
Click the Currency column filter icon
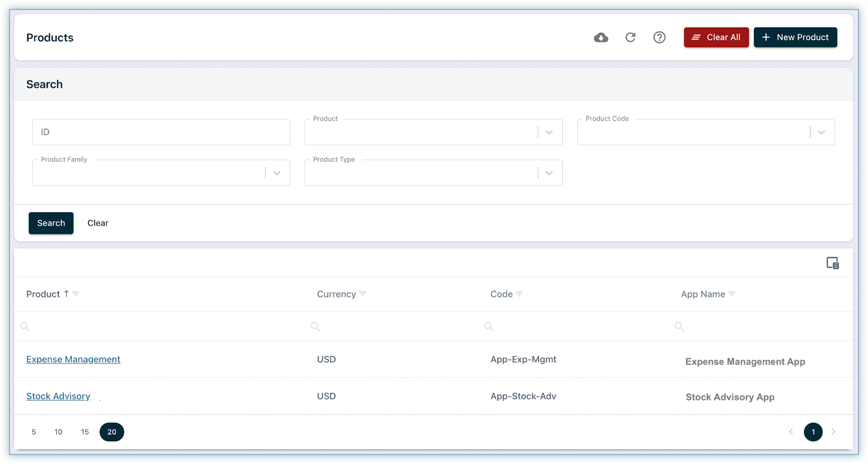point(363,294)
